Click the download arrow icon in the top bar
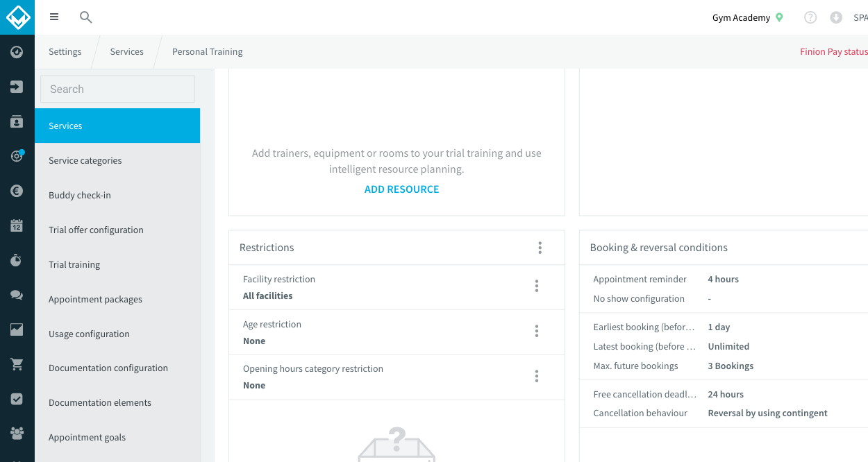This screenshot has width=868, height=462. (x=836, y=17)
